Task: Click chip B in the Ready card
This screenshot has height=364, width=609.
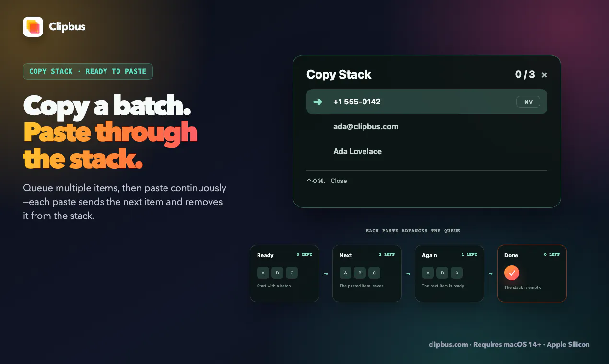Action: 277,273
